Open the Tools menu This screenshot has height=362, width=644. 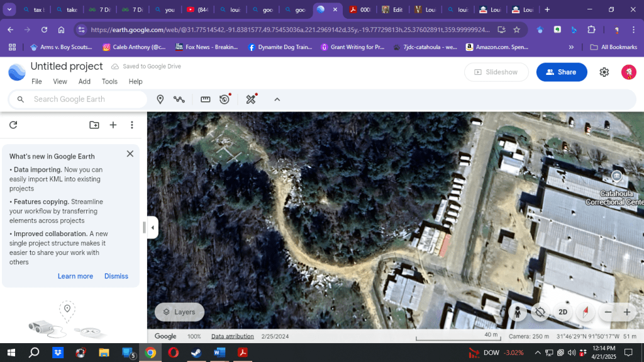109,81
